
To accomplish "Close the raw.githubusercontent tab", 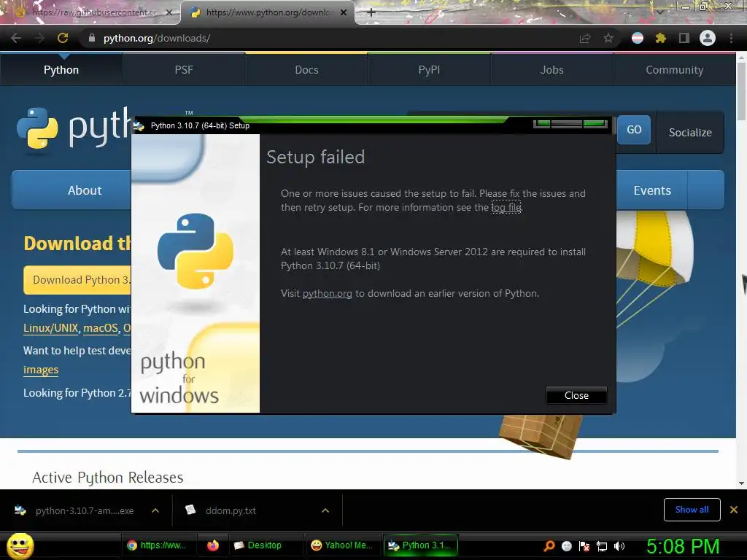I will [169, 12].
